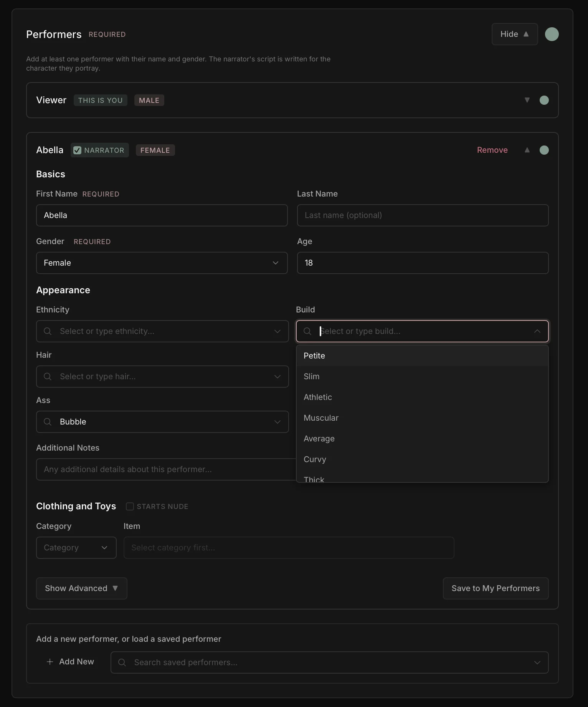The image size is (588, 707).
Task: Open the Gender dropdown
Action: tap(162, 263)
